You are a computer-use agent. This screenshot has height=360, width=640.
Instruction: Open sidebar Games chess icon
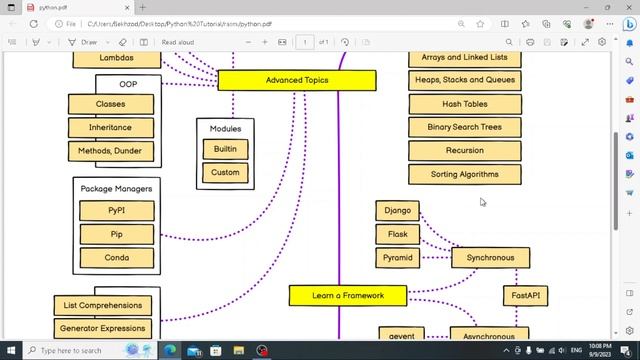coord(630,118)
